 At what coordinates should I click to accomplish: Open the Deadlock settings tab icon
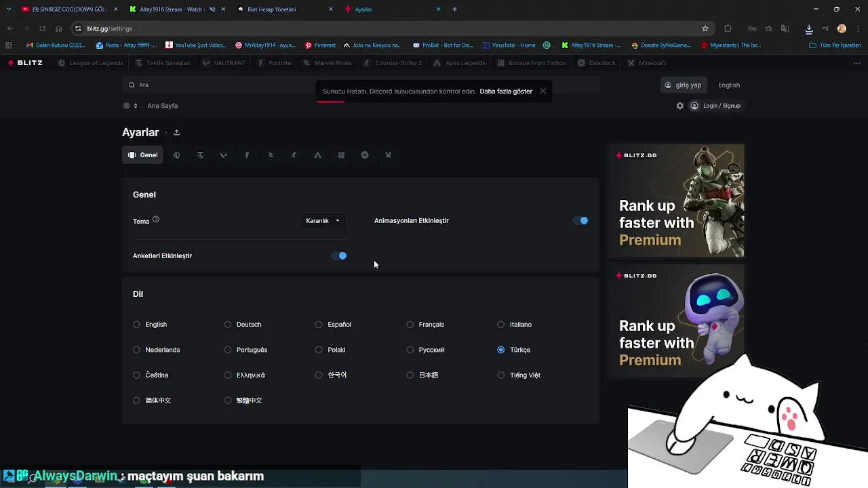click(x=365, y=155)
